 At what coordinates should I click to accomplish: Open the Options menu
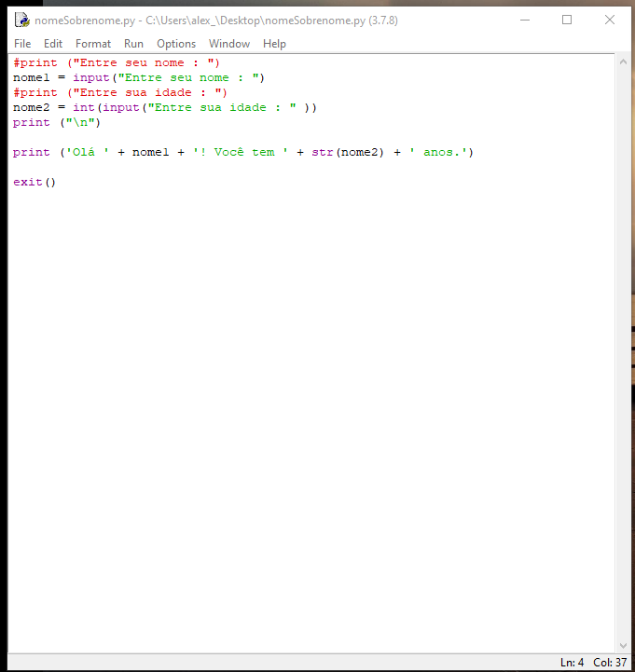[x=176, y=44]
